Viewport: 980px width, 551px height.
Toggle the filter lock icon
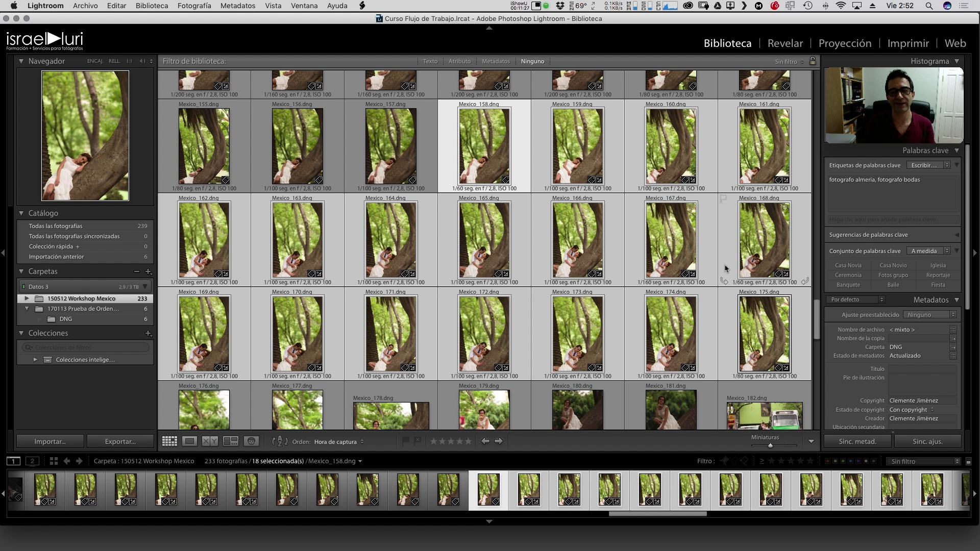click(x=813, y=61)
